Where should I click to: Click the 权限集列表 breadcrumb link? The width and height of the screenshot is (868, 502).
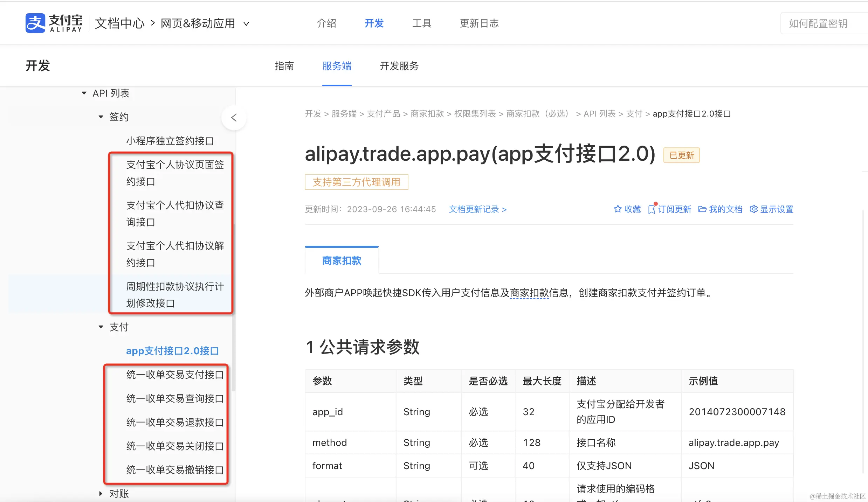pos(475,114)
